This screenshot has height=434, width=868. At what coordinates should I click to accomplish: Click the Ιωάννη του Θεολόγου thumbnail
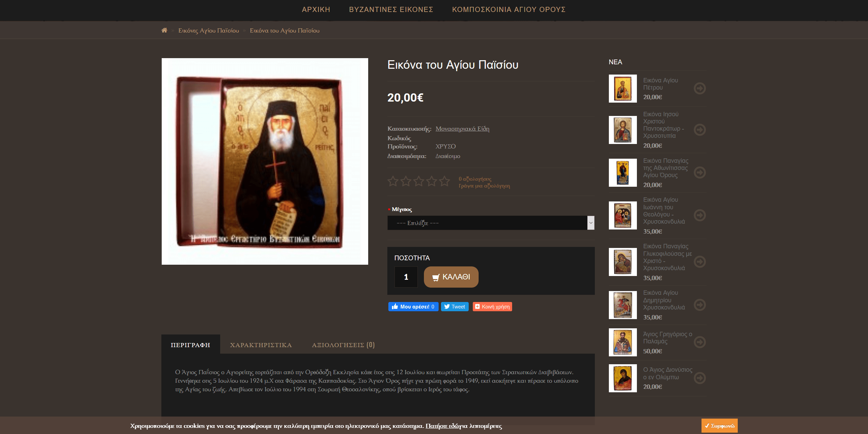click(623, 215)
